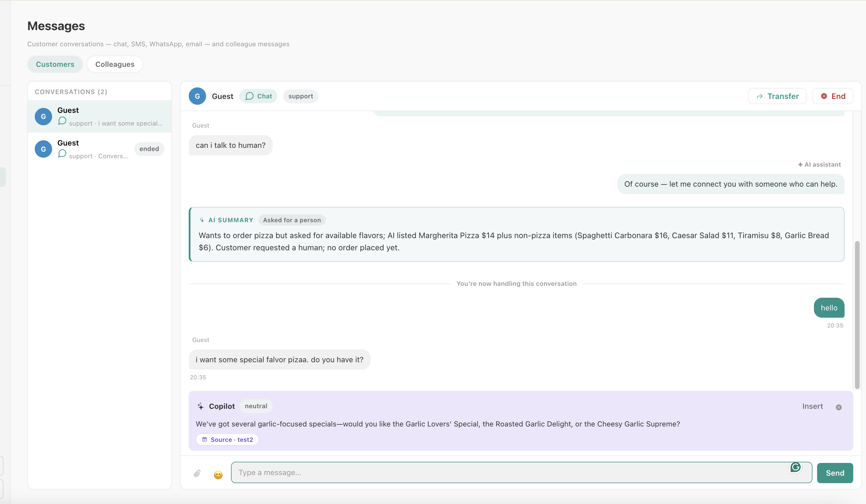Click the 20:35 timestamp under the guest message
The image size is (866, 504).
[198, 377]
